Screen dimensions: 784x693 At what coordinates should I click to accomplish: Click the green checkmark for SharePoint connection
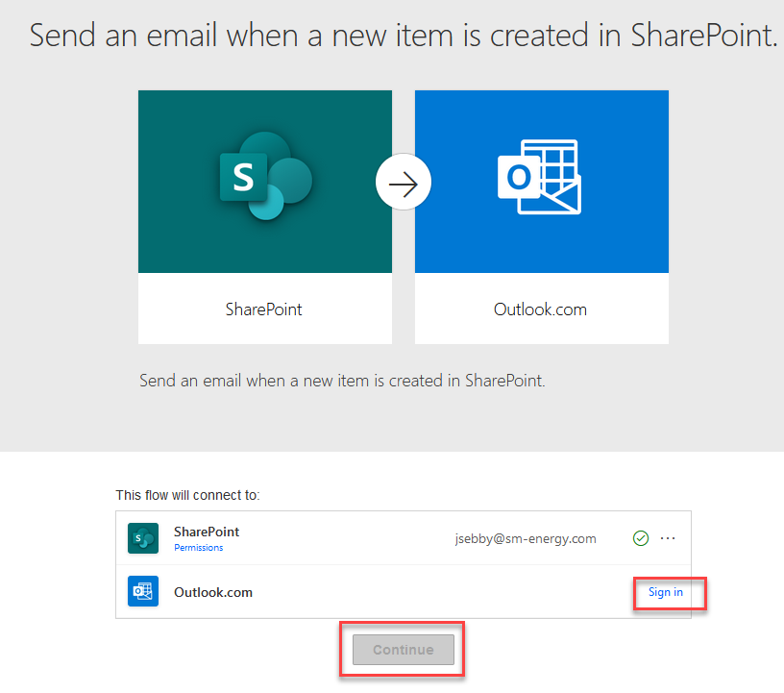641,538
